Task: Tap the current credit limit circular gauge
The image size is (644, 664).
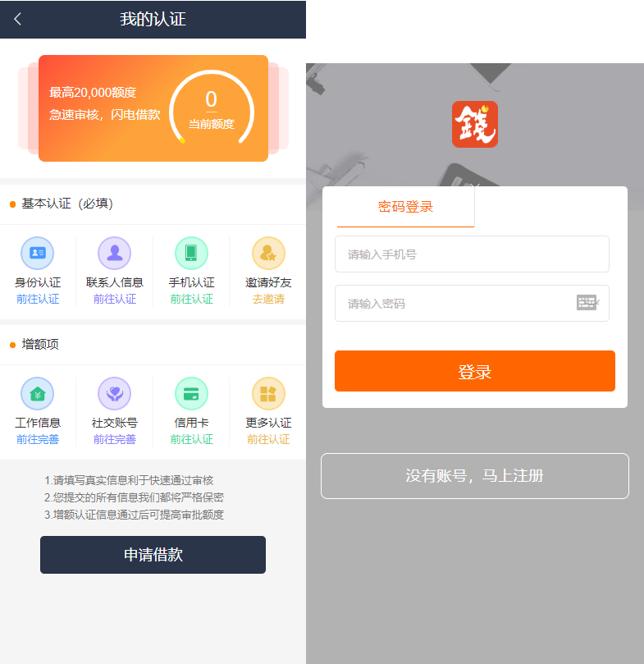Action: [212, 111]
